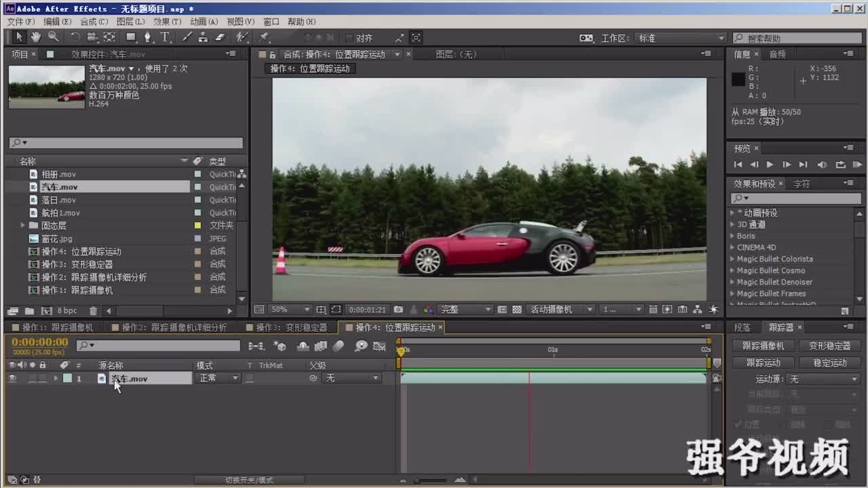Select the Eraser tool
The width and height of the screenshot is (868, 488).
pos(220,37)
